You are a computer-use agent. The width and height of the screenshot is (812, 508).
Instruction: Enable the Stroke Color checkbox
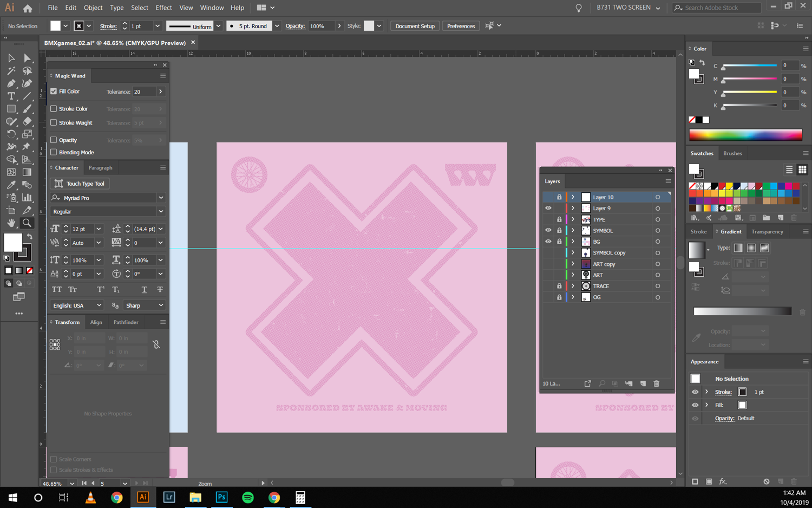coord(54,109)
